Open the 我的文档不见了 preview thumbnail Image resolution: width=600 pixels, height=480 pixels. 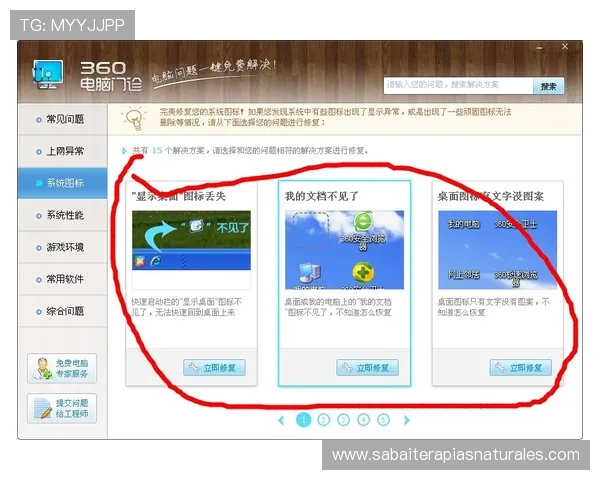[344, 250]
